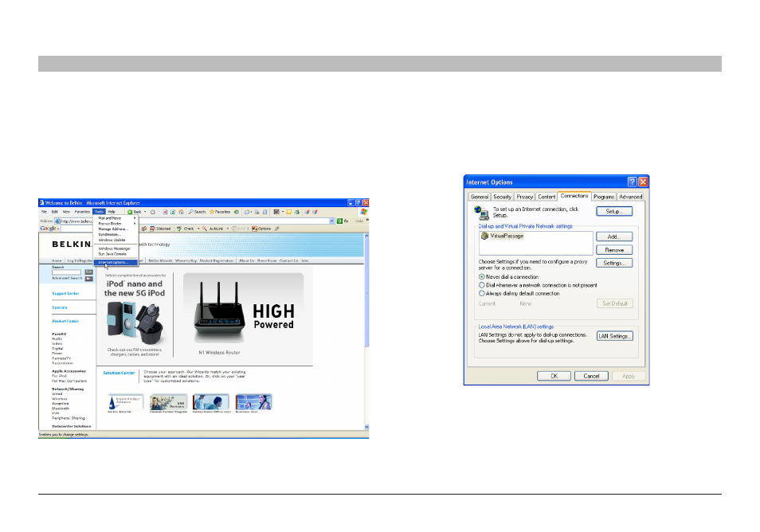Viewport: 760px width, 532px height.
Task: Switch to the Security tab
Action: (502, 197)
